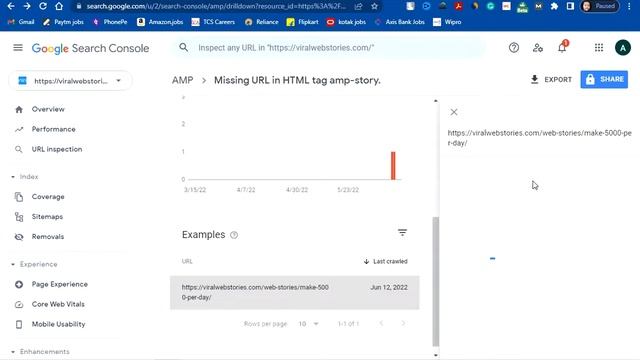Open Page Experience report
Image resolution: width=640 pixels, height=360 pixels.
(60, 284)
